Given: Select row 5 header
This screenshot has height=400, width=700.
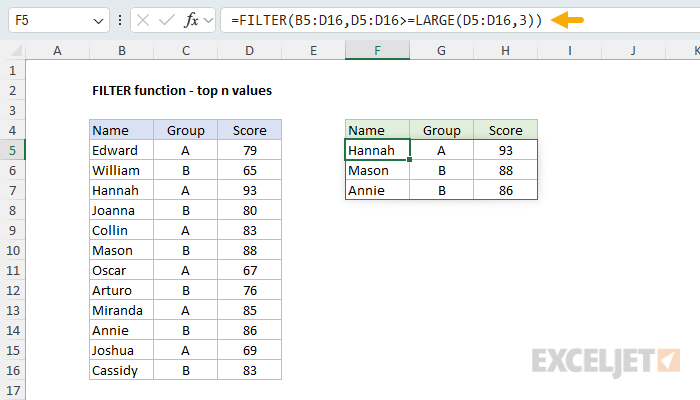Looking at the screenshot, I should tap(12, 150).
